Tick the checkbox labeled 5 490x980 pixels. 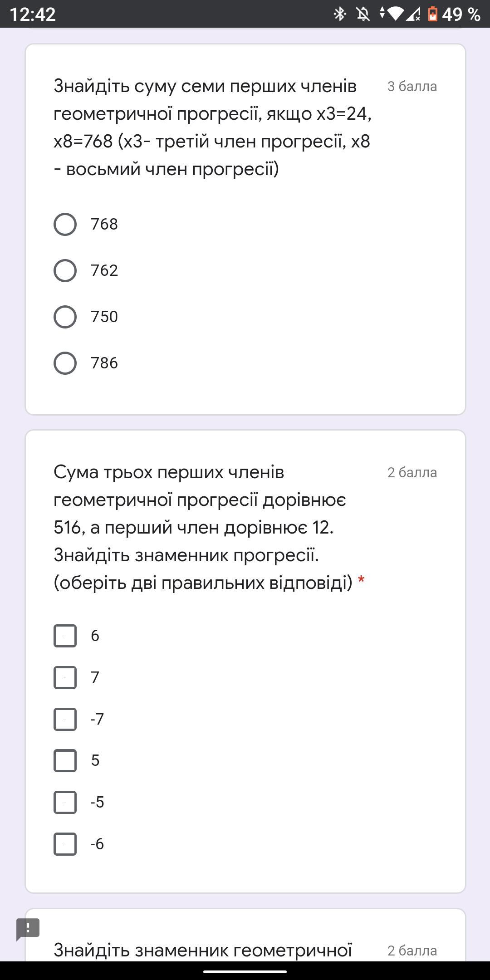[65, 761]
